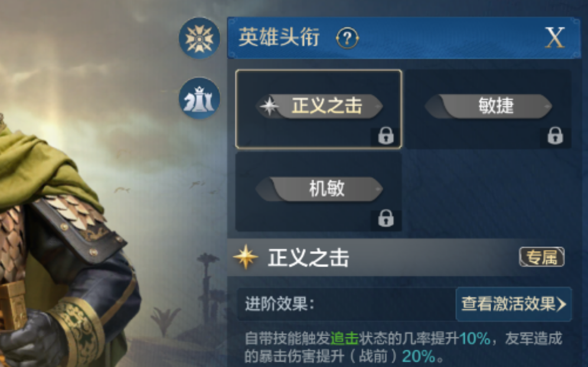Click lock icon on 正义之击 card

pos(386,136)
